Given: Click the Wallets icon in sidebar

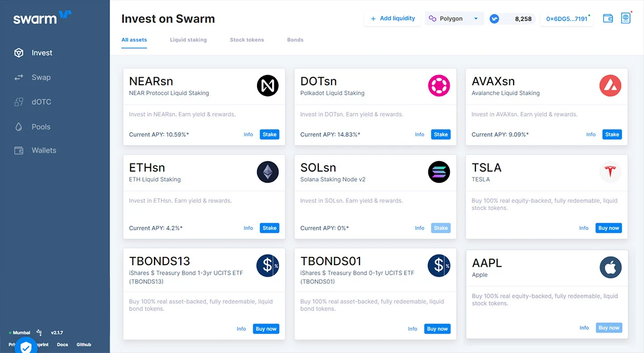Looking at the screenshot, I should 19,151.
